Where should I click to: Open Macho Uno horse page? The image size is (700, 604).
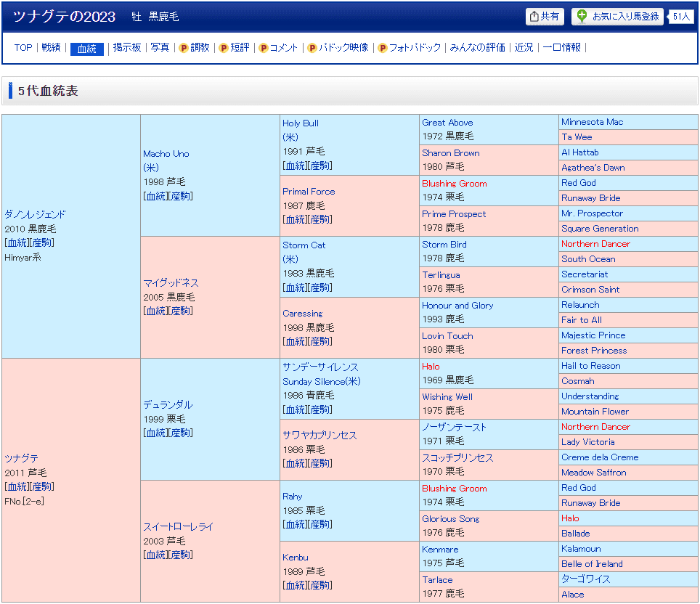[166, 154]
